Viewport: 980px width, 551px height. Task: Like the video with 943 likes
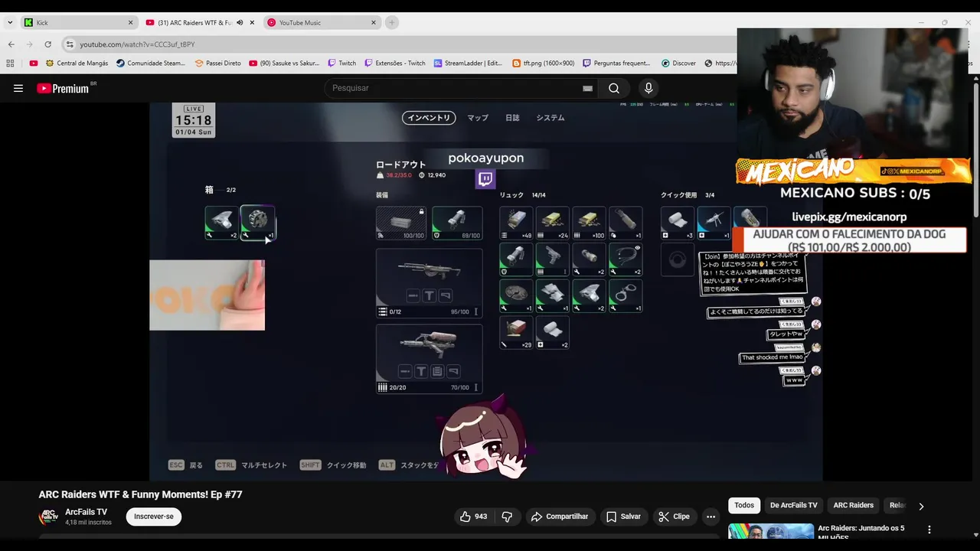(x=473, y=517)
